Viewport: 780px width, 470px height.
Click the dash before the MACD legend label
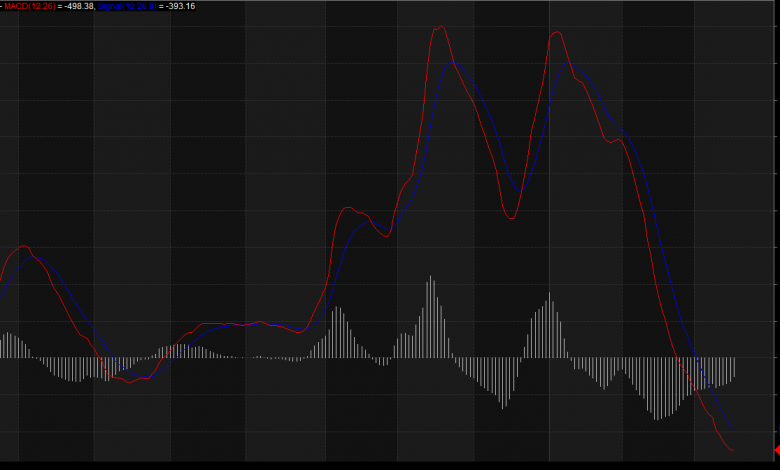pyautogui.click(x=2, y=6)
